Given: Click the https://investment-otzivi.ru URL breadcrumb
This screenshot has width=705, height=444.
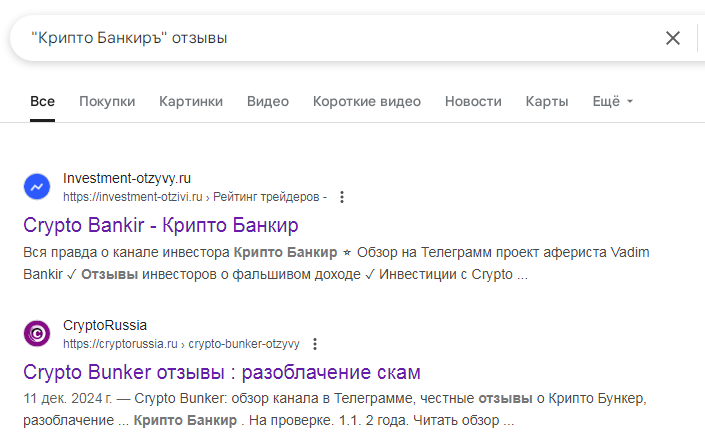Looking at the screenshot, I should [195, 197].
